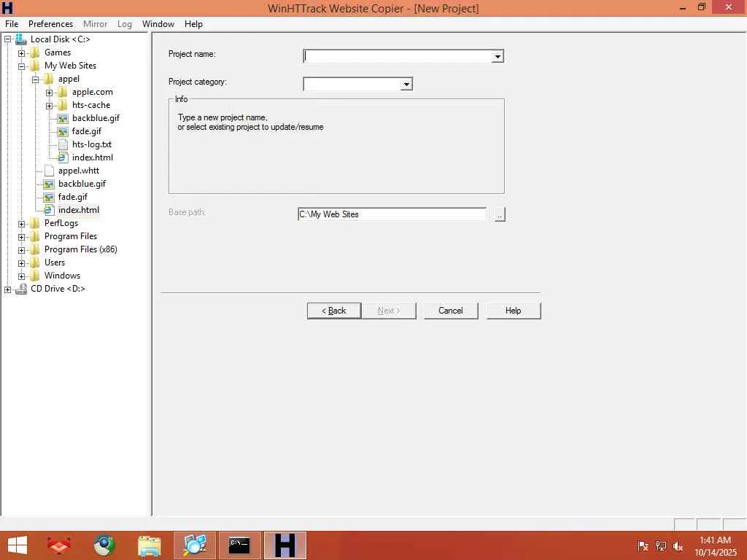Expand the apple.com folder node

[49, 93]
